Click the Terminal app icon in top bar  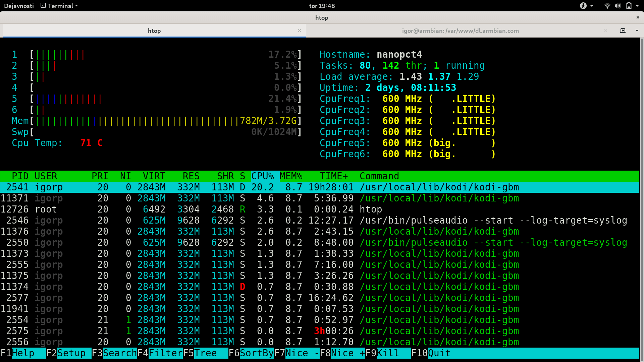coord(43,6)
